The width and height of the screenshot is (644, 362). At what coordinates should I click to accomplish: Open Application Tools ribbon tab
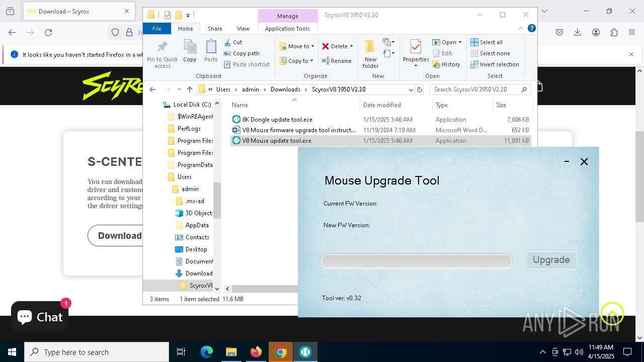[287, 29]
